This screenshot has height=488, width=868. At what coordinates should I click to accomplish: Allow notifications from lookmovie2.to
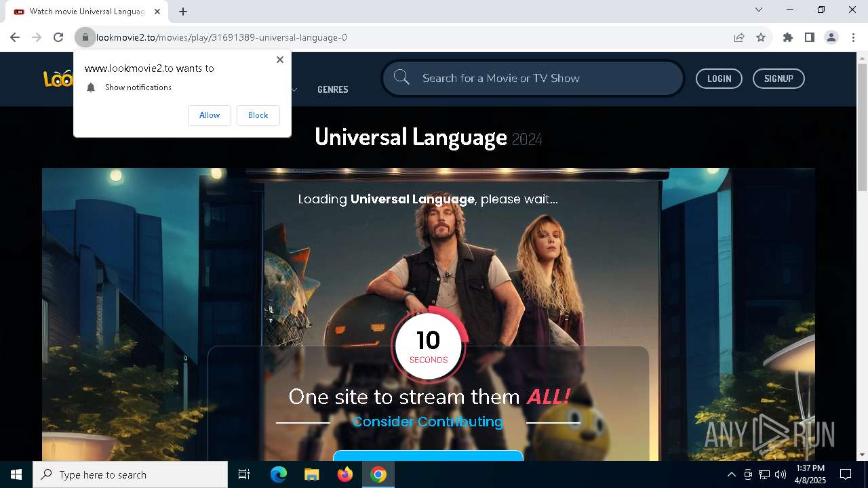click(210, 115)
